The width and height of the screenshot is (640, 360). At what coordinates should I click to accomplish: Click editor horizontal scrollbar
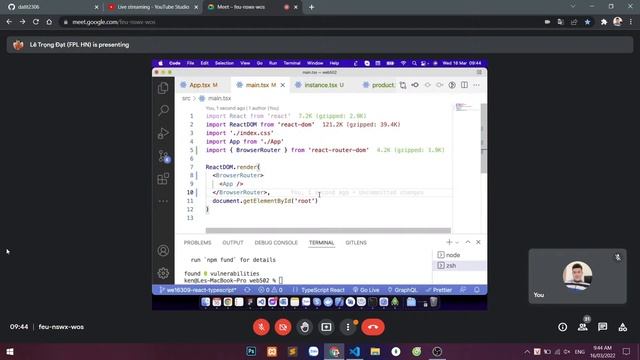(x=328, y=230)
